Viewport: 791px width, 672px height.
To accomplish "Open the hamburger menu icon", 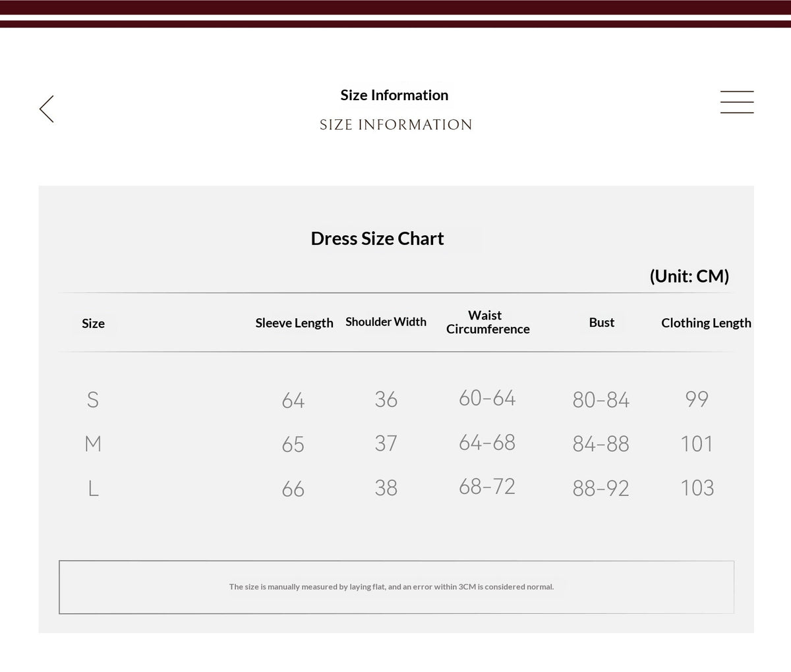I will pos(737,102).
